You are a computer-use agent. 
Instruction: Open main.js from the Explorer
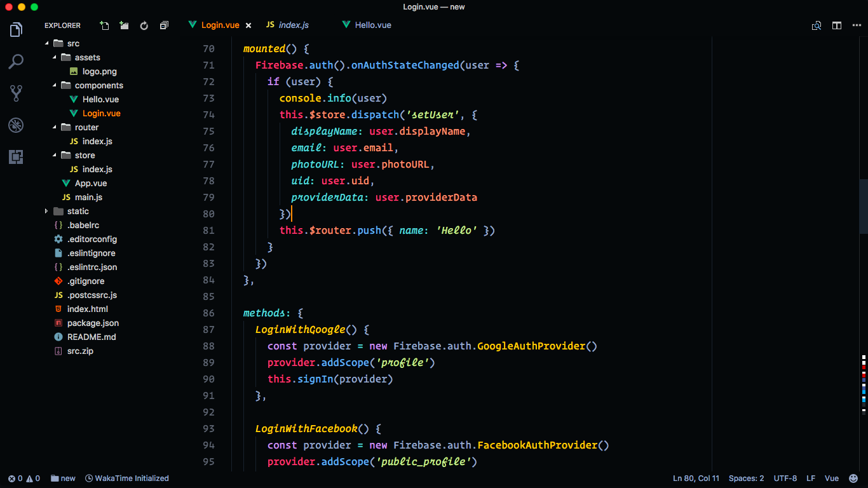88,197
